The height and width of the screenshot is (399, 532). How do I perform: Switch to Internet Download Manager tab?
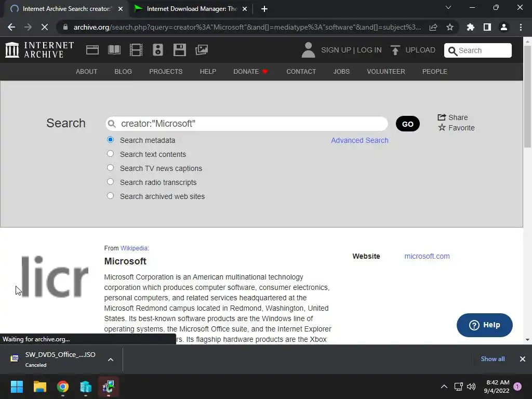[190, 9]
